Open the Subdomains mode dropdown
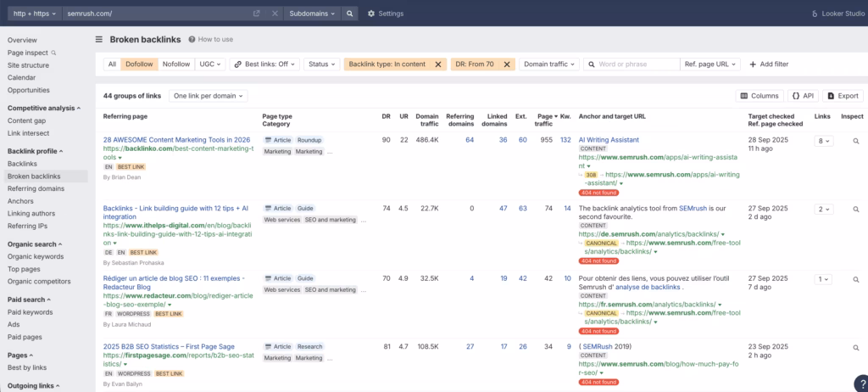Viewport: 868px width, 392px height. pyautogui.click(x=312, y=14)
